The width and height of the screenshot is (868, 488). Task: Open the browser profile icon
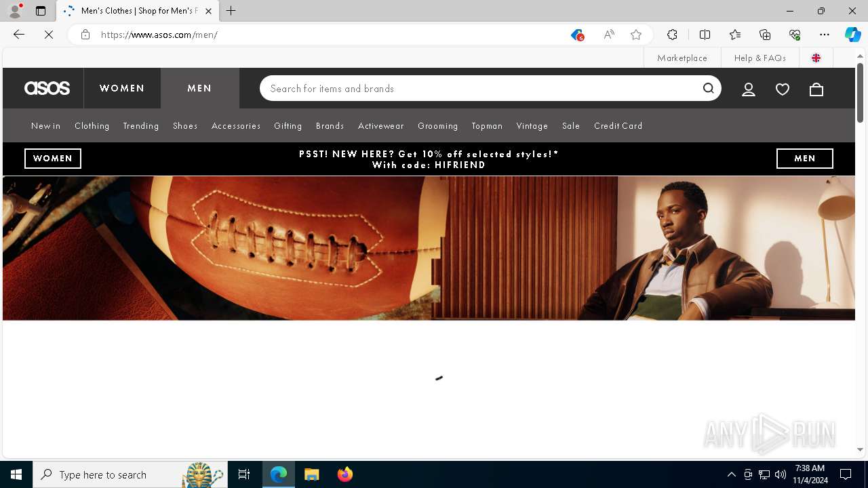15,11
